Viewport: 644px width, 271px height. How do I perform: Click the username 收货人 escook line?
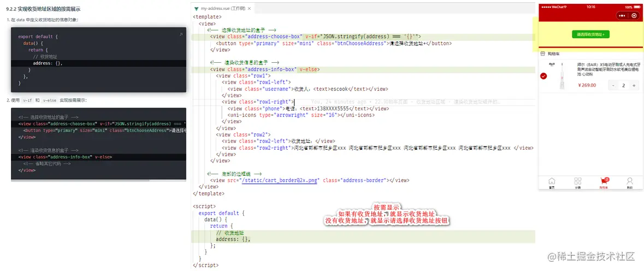pos(307,89)
